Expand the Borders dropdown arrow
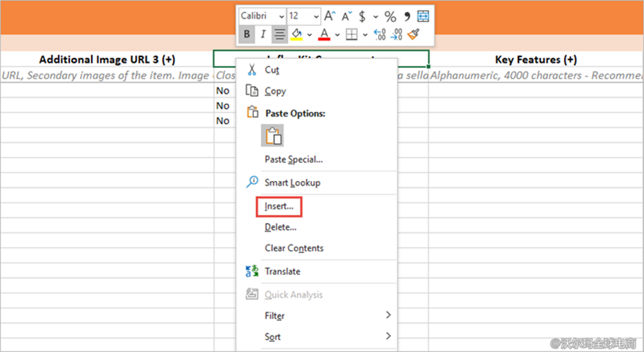This screenshot has width=644, height=352. click(x=365, y=35)
